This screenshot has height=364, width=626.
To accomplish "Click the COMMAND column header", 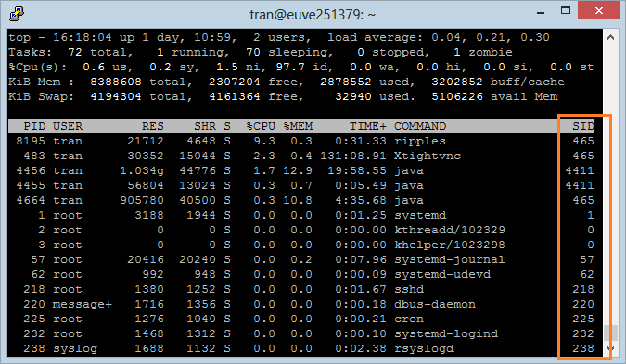I will 420,126.
